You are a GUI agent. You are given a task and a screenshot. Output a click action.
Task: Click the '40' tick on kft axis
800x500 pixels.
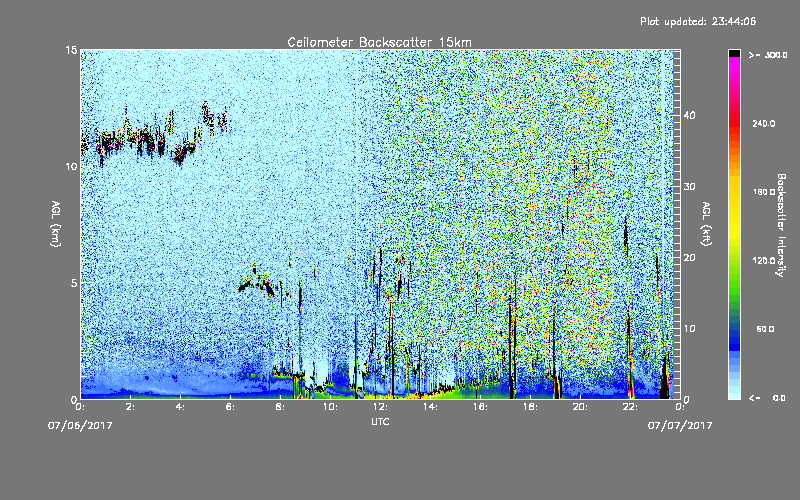689,115
